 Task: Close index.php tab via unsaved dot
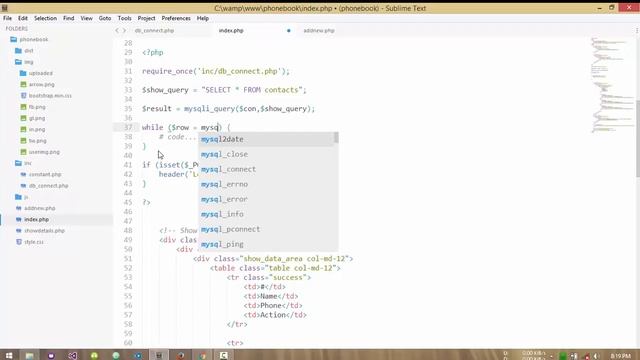point(289,31)
